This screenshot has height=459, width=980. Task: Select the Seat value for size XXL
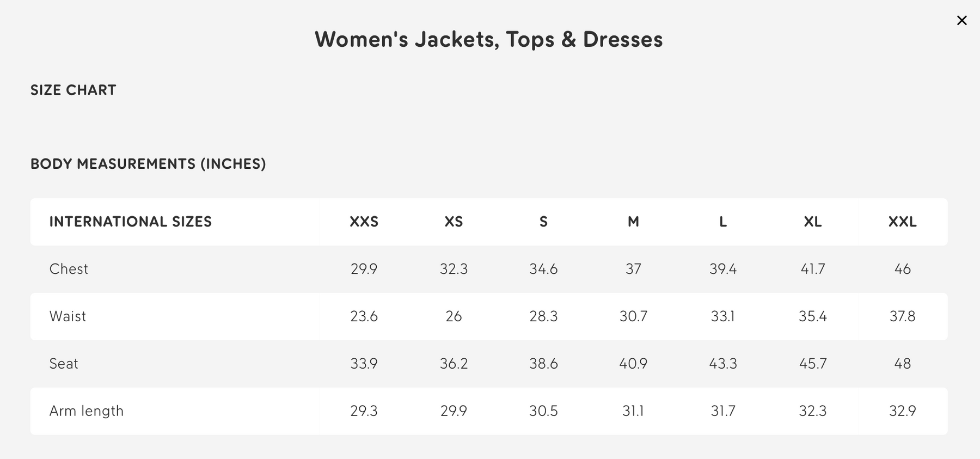tap(902, 364)
